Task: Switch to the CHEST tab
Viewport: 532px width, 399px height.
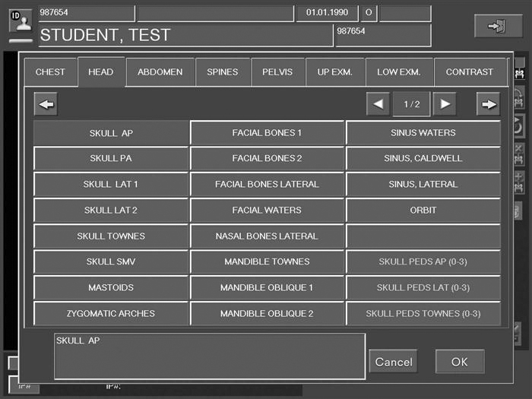Action: 50,72
